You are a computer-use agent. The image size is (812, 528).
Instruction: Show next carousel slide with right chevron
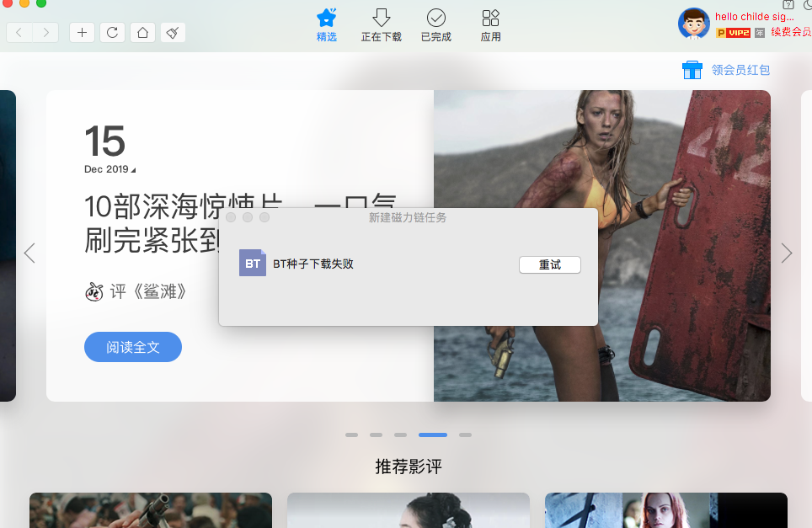[x=787, y=253]
